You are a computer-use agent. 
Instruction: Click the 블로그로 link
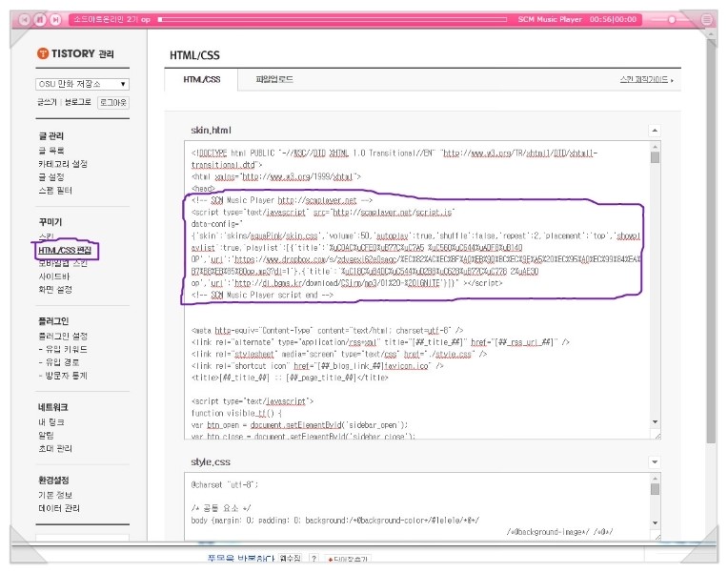tap(78, 102)
